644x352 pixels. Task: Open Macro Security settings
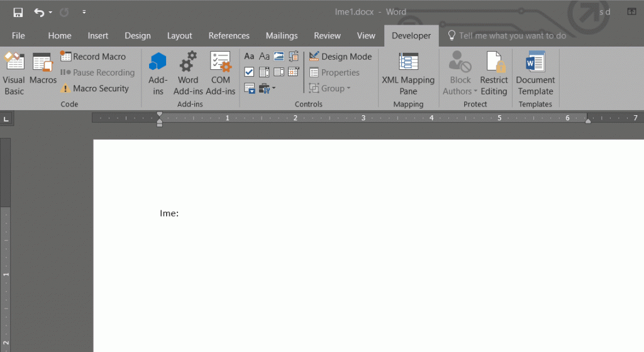tap(95, 88)
